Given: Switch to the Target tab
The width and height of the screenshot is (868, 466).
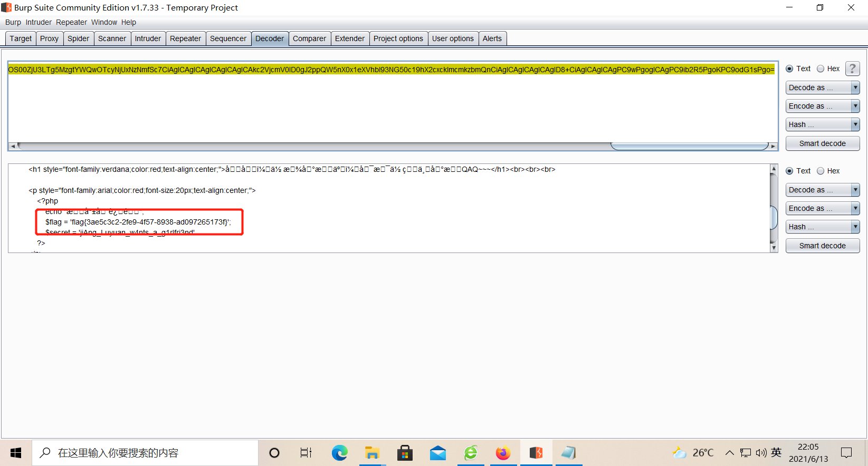Looking at the screenshot, I should pyautogui.click(x=21, y=38).
